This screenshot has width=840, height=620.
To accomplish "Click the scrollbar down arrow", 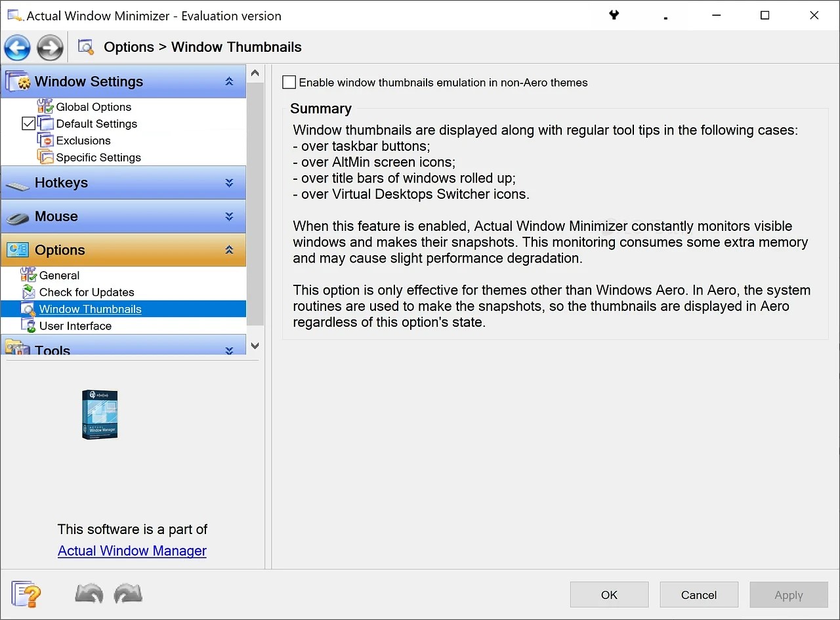I will (255, 344).
